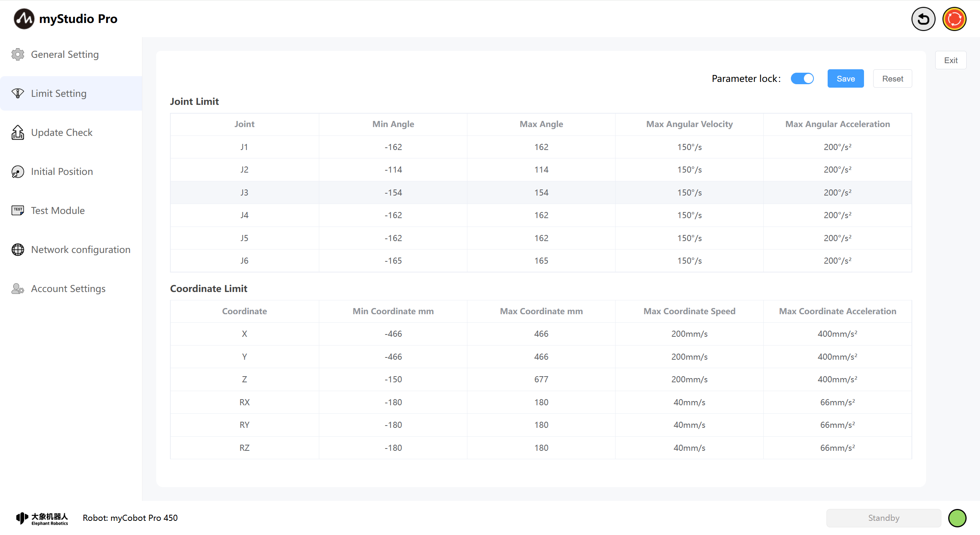The height and width of the screenshot is (535, 980).
Task: Click the blue Save button
Action: tap(845, 78)
